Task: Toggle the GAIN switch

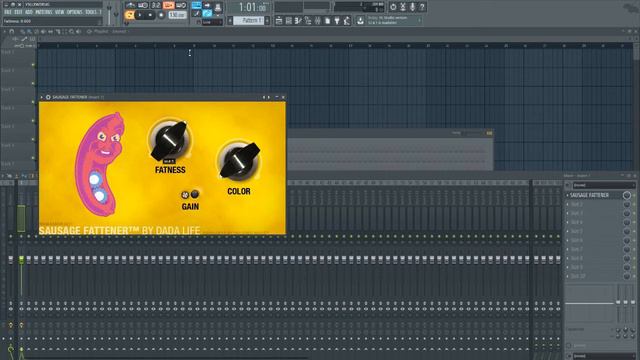Action: (190, 194)
